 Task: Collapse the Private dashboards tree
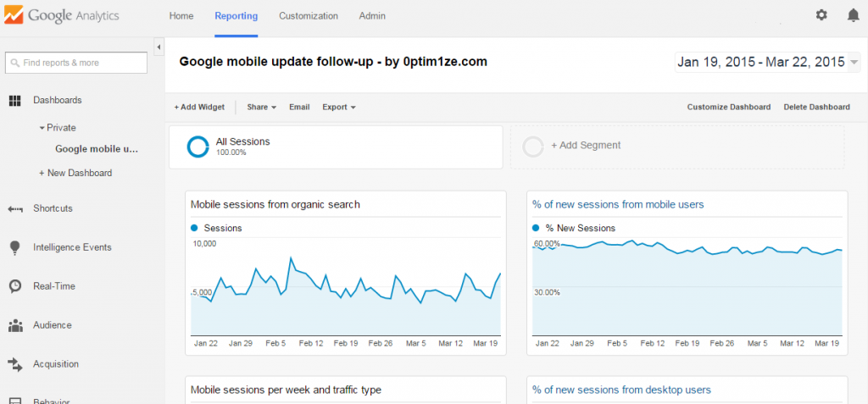(x=42, y=128)
